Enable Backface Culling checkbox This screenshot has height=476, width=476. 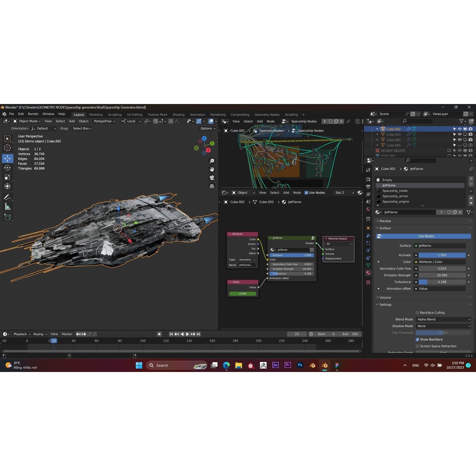[x=417, y=312]
